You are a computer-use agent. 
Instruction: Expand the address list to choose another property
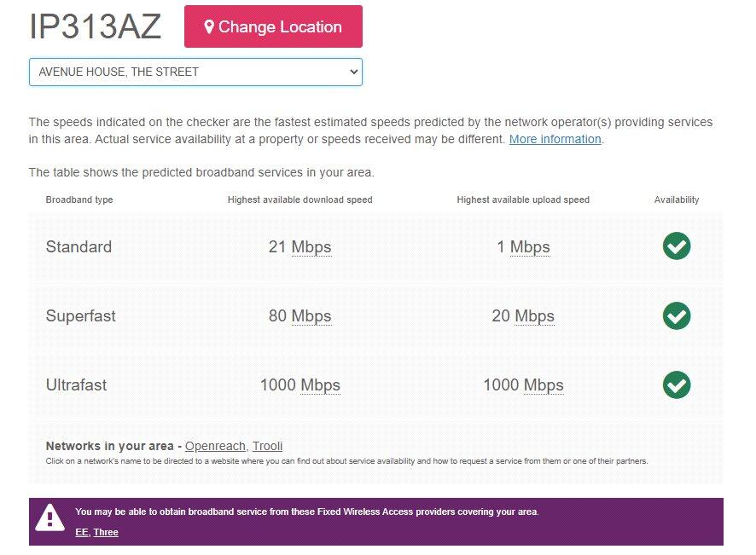(195, 72)
